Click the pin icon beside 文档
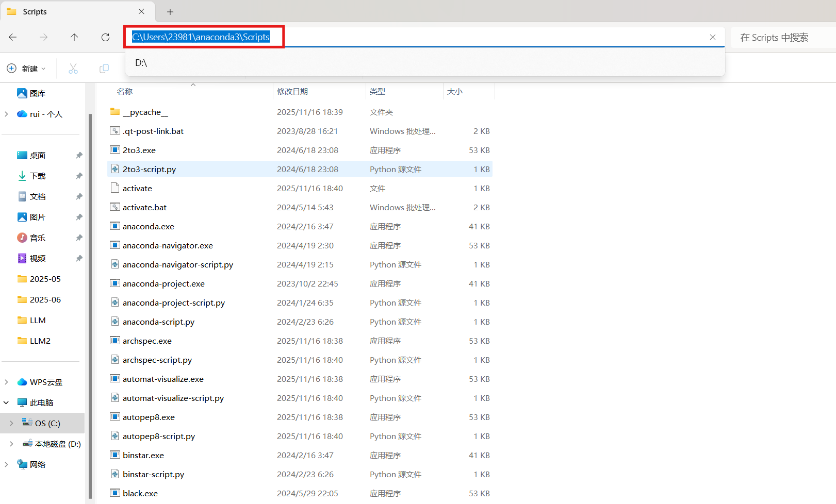This screenshot has width=836, height=504. coord(79,196)
